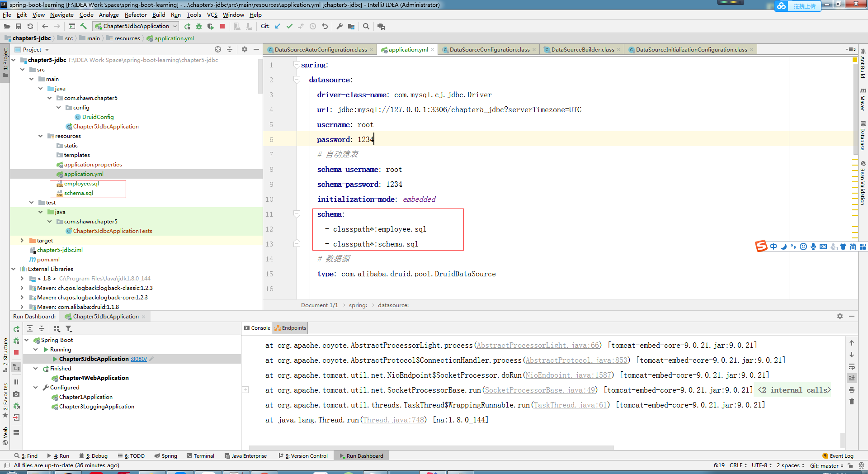Open the Refactor menu
Screen dimensions: 868x474
[x=136, y=14]
